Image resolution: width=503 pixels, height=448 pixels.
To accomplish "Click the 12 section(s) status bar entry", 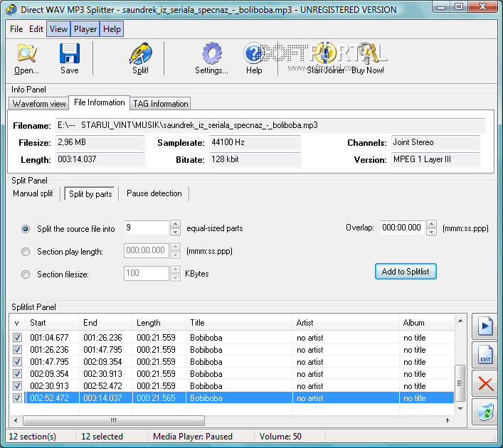I will click(x=33, y=437).
